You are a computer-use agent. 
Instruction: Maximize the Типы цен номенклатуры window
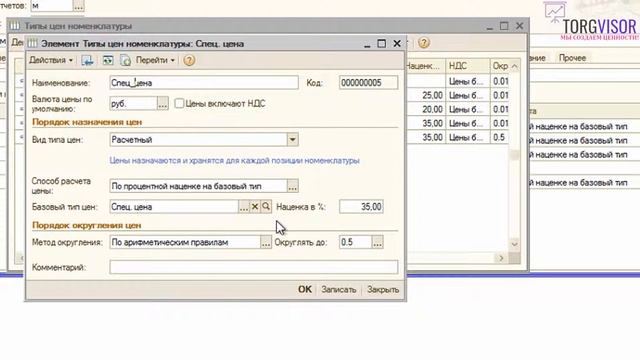(504, 26)
